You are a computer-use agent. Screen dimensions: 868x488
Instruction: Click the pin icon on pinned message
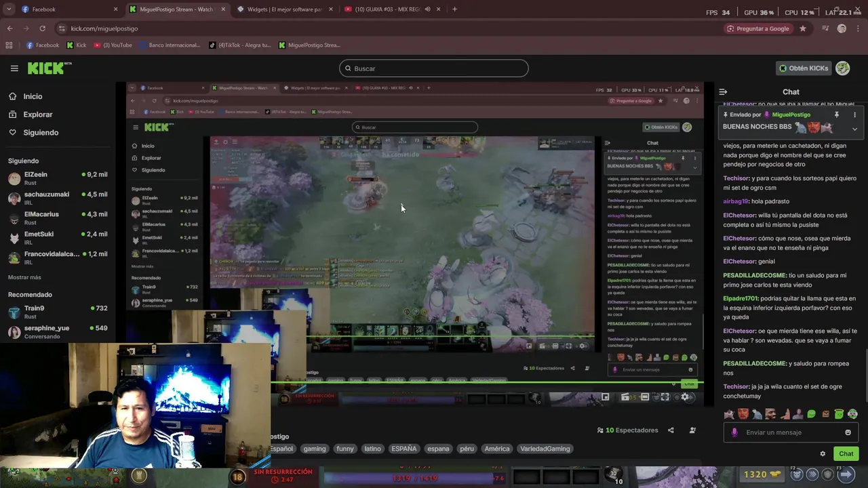tap(837, 115)
